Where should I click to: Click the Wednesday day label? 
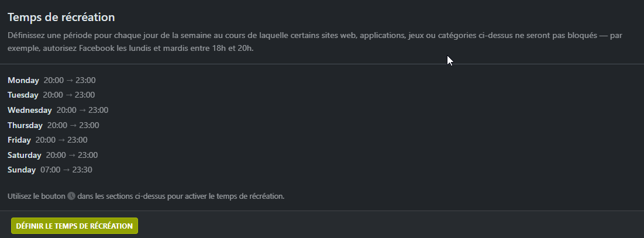tap(30, 110)
